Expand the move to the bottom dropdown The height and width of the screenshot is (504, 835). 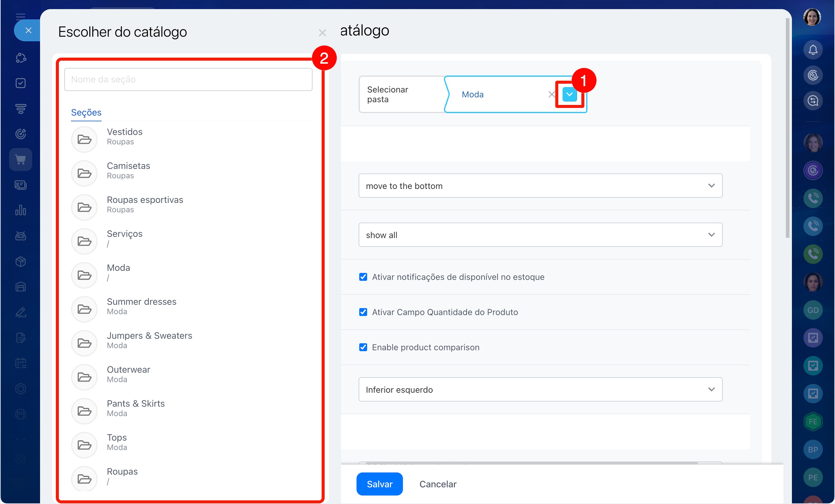(540, 186)
